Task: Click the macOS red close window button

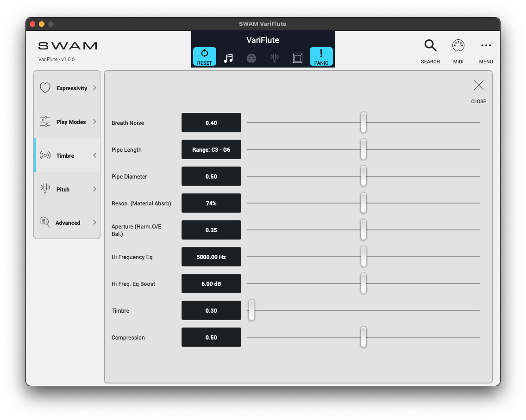Action: click(x=32, y=24)
